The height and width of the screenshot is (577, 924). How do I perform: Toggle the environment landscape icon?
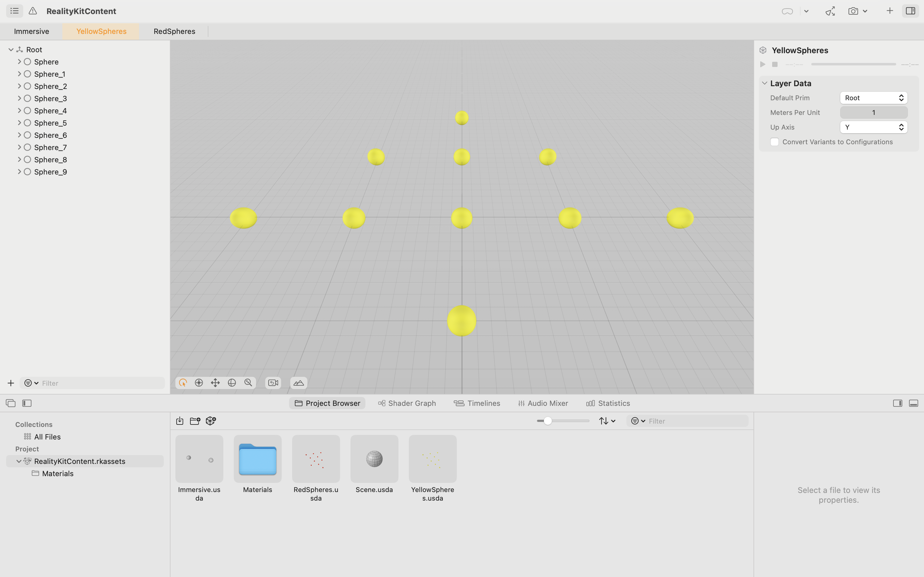(x=299, y=383)
